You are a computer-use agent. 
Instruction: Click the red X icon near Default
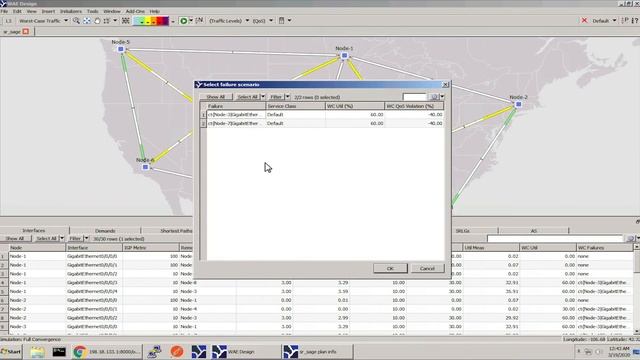point(584,20)
